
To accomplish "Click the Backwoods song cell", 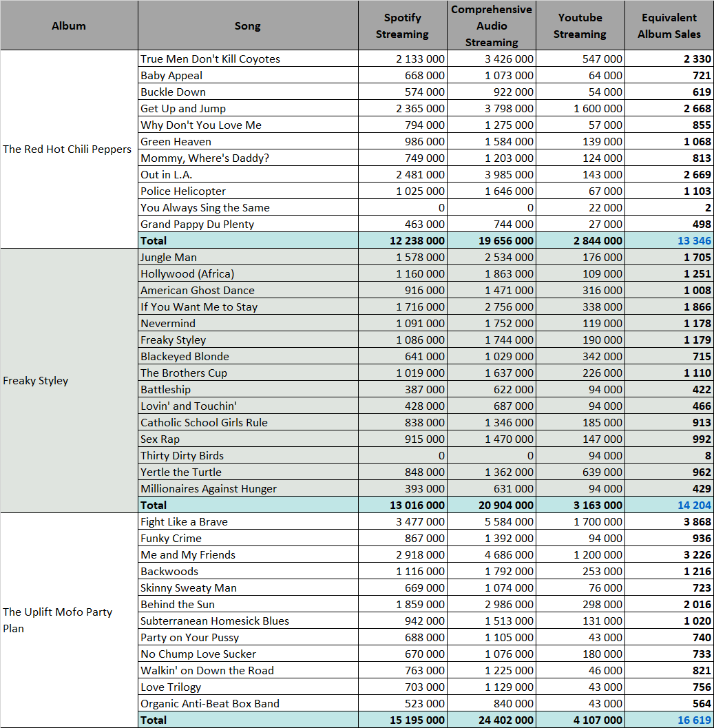I will pyautogui.click(x=248, y=571).
